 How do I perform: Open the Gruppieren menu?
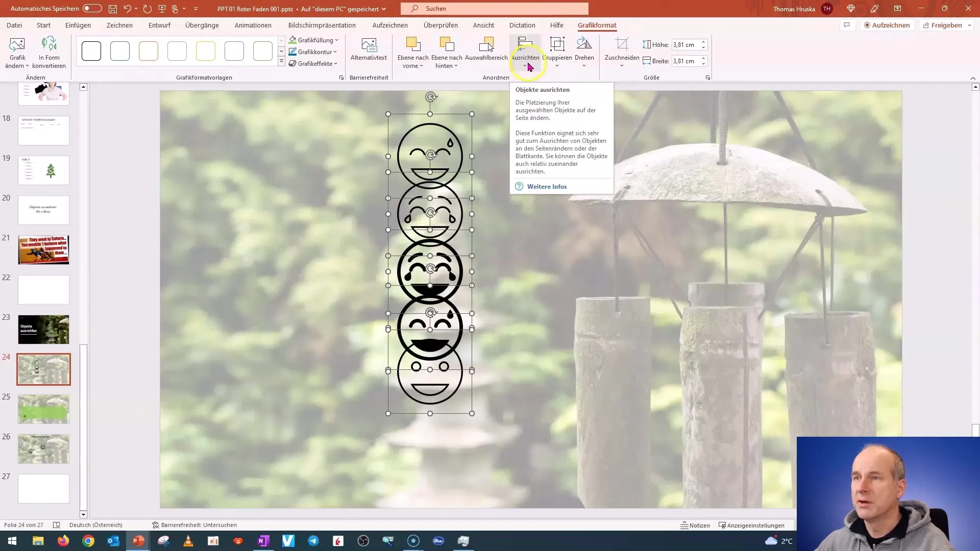pos(557,53)
